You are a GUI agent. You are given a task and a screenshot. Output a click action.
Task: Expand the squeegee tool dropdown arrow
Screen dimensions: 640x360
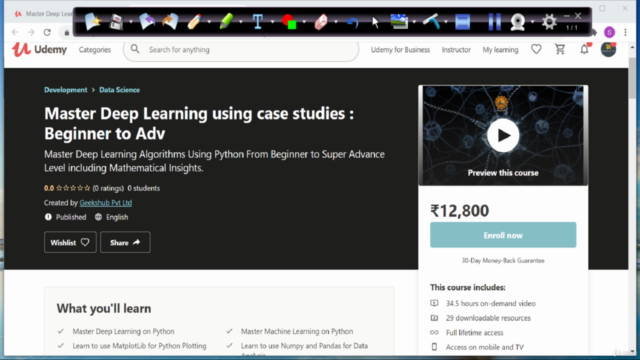click(446, 22)
